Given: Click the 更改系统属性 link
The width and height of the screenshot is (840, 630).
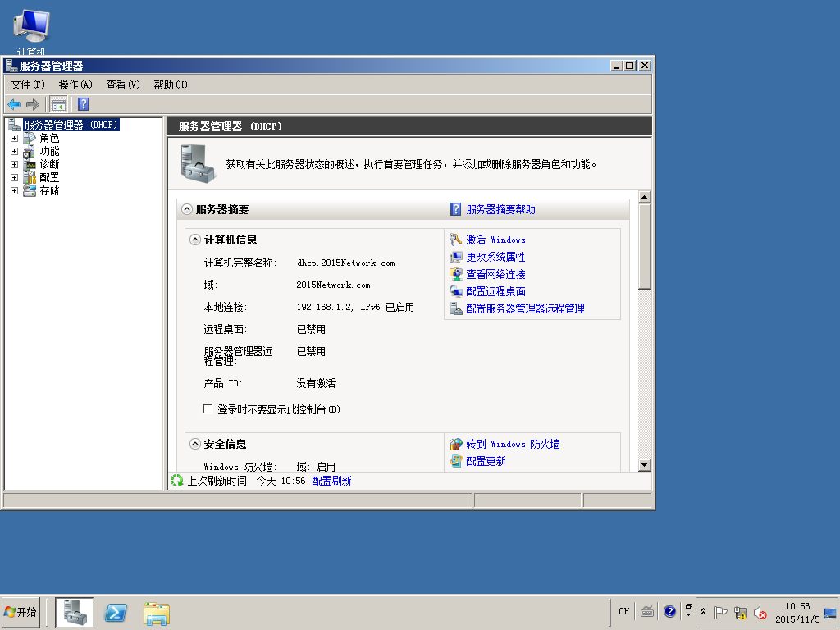Looking at the screenshot, I should click(495, 257).
